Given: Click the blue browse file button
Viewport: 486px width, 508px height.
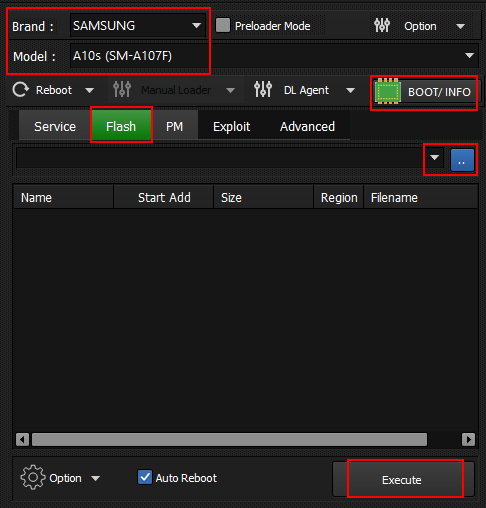Looking at the screenshot, I should pos(462,160).
